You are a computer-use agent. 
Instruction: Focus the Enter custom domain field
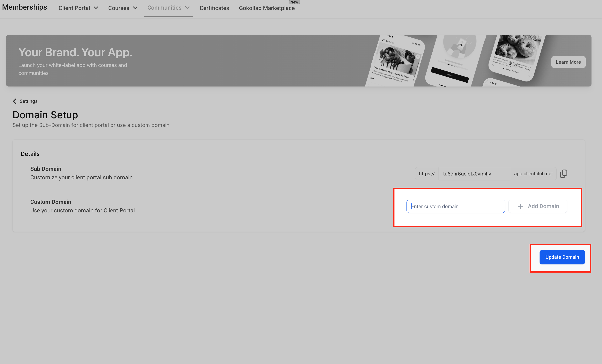(x=455, y=206)
